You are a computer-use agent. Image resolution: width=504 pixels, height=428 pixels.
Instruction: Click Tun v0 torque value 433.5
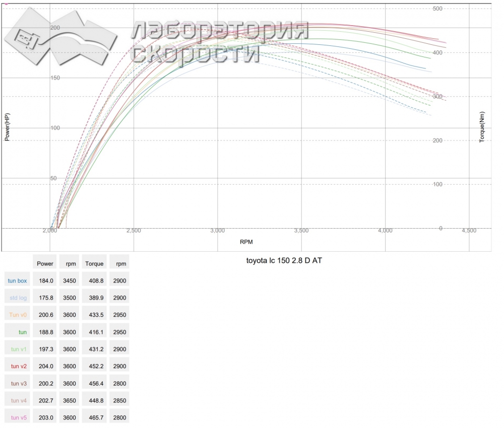coord(96,315)
